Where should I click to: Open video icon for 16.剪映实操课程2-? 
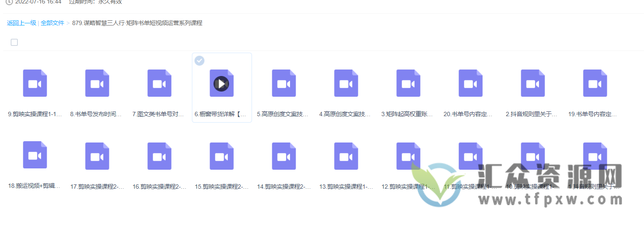tap(159, 155)
